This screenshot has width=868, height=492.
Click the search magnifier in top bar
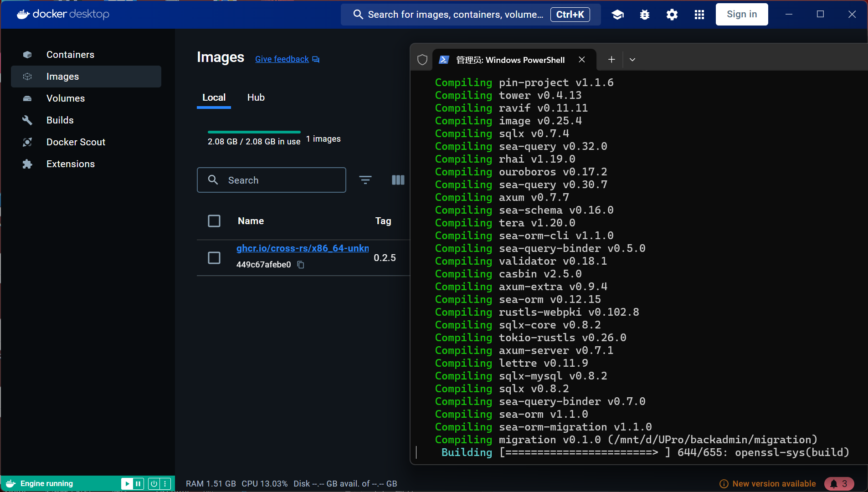359,15
